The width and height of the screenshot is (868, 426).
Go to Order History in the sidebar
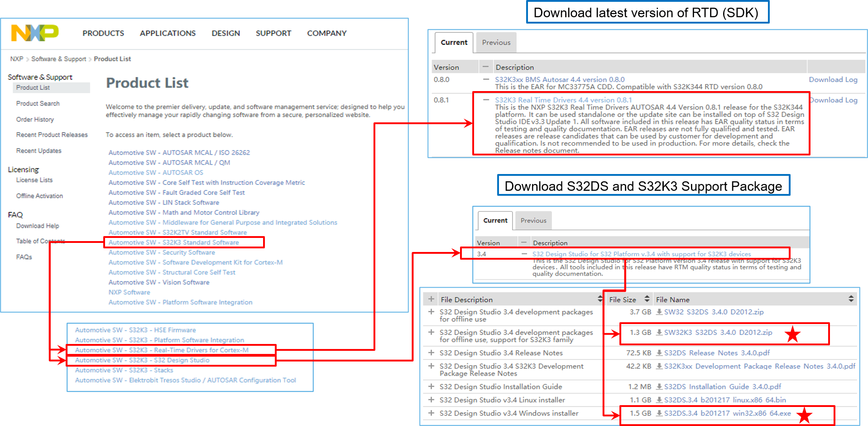pos(35,120)
